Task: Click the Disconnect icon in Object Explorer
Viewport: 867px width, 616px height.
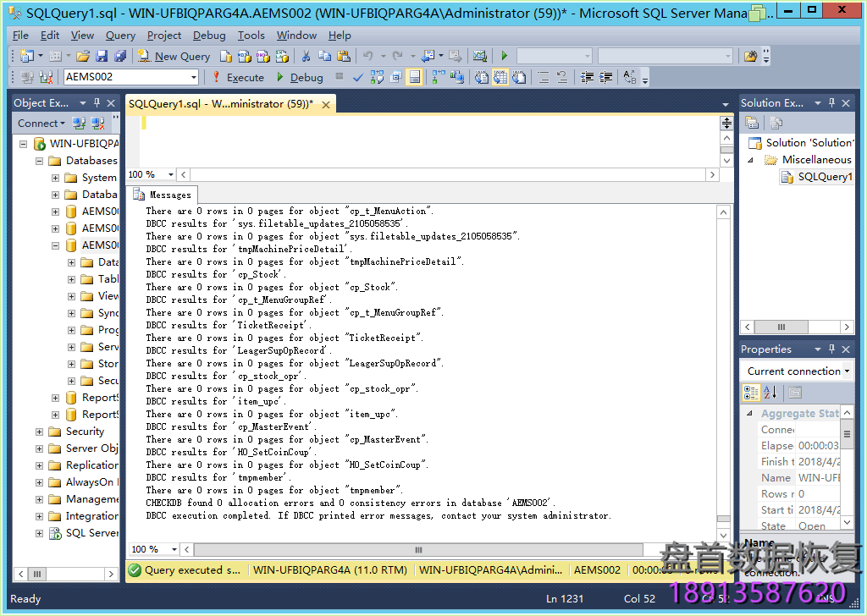Action: pos(98,124)
